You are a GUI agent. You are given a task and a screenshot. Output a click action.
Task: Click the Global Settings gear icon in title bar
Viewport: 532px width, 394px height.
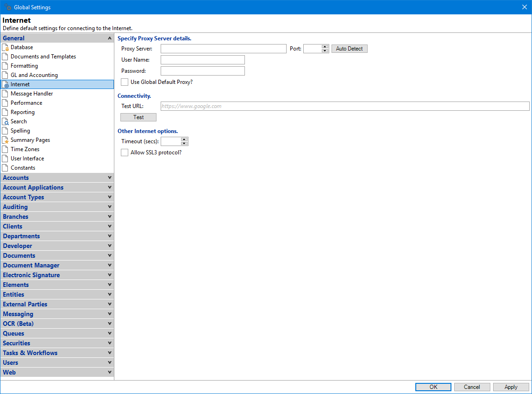tap(7, 7)
